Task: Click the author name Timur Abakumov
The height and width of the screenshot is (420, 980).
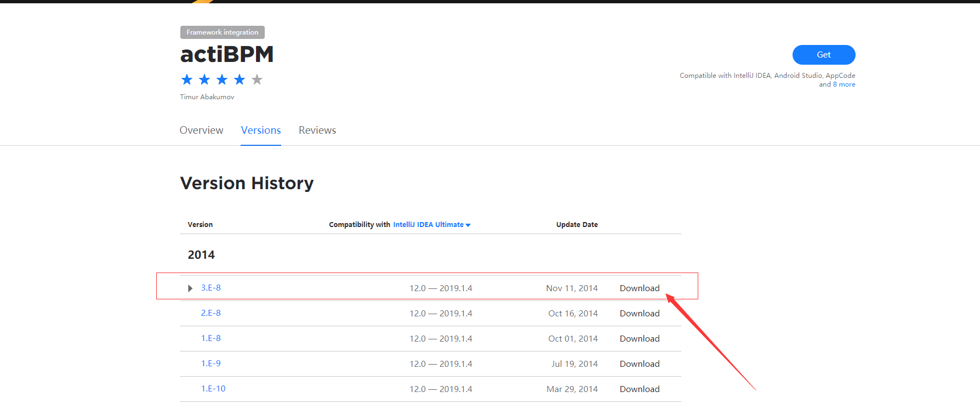Action: coord(207,97)
